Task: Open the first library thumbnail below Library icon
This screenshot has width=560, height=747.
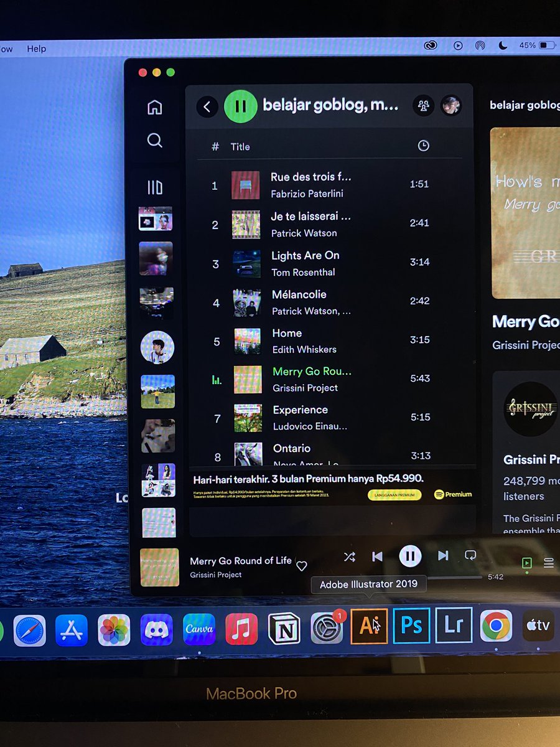Action: [x=156, y=218]
